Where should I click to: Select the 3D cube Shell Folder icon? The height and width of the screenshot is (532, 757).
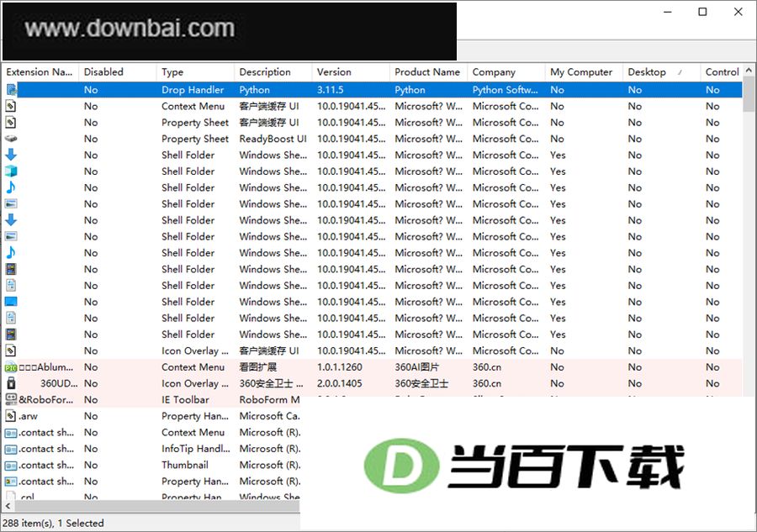[11, 171]
